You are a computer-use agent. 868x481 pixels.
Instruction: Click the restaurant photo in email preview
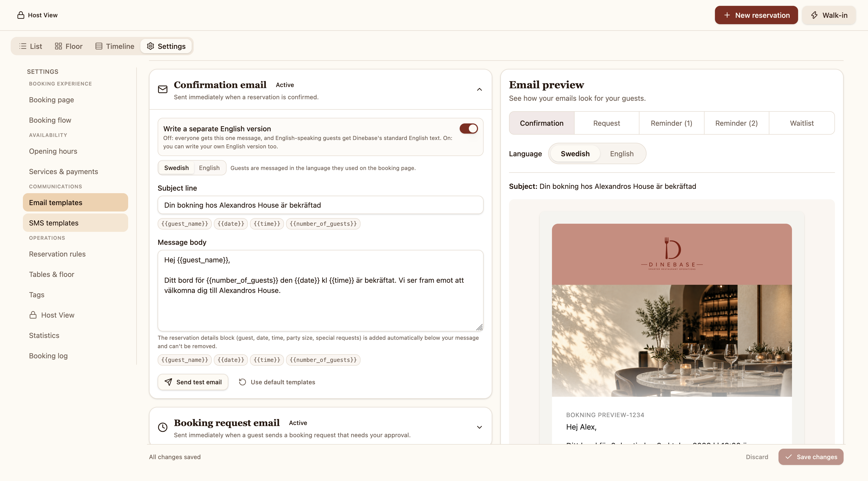coord(671,341)
